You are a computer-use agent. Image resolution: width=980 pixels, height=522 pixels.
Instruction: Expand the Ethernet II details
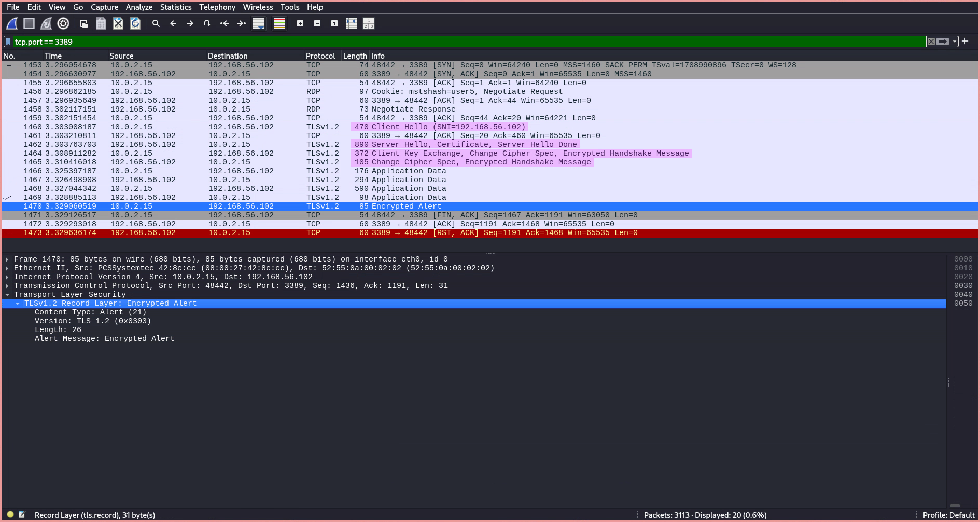(x=7, y=268)
